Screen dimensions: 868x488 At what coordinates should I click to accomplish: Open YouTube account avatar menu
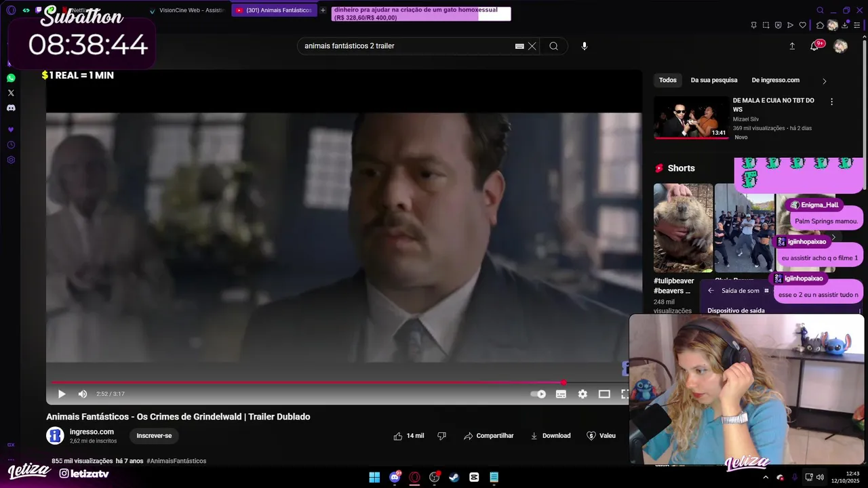point(840,46)
